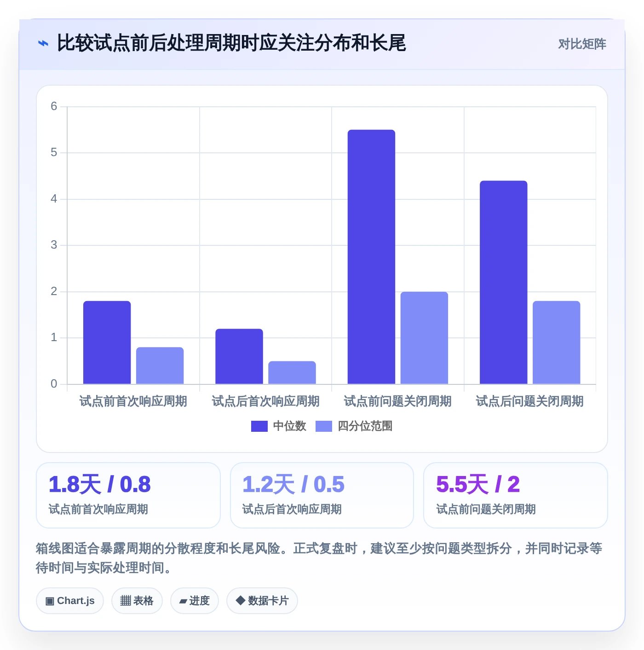Open the 1.2天 / 0.5 stat card
Image resolution: width=644 pixels, height=650 pixels.
tap(322, 495)
